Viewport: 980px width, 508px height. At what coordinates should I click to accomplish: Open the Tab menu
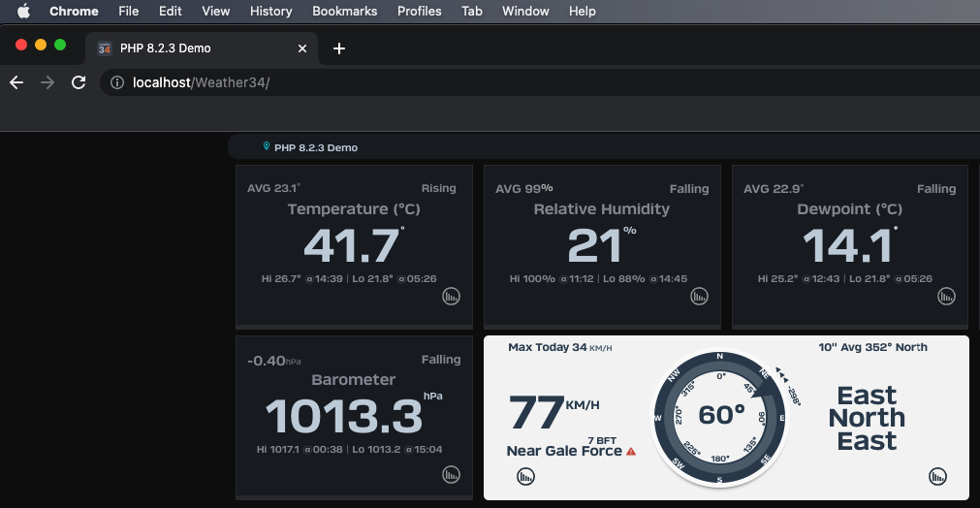[x=472, y=11]
